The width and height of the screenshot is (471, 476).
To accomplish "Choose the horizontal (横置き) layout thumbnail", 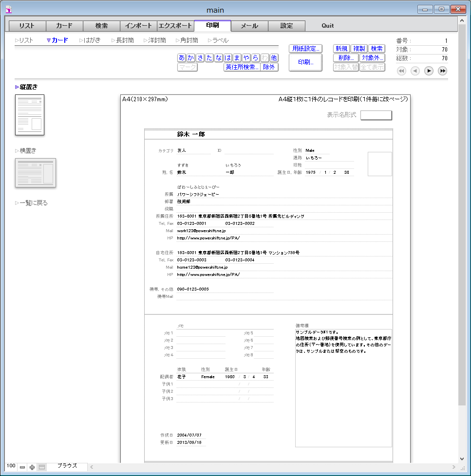I will coord(36,173).
